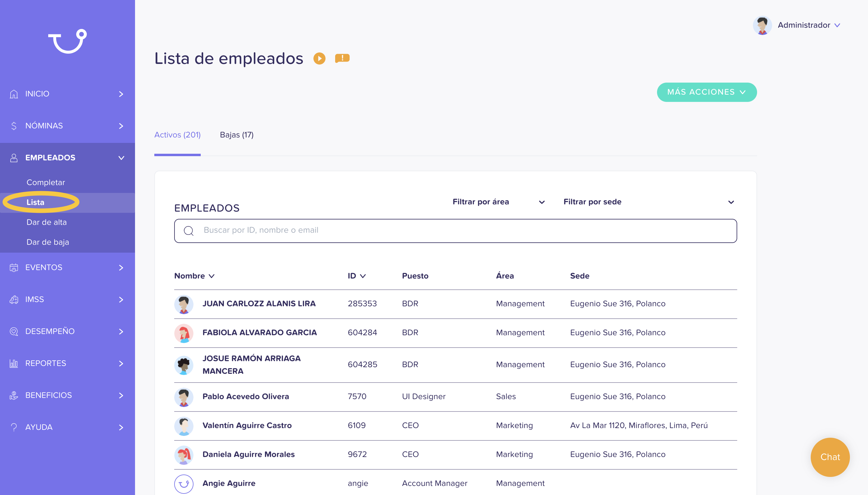Switch to the Activos (201) tab
The image size is (868, 495).
coord(178,135)
